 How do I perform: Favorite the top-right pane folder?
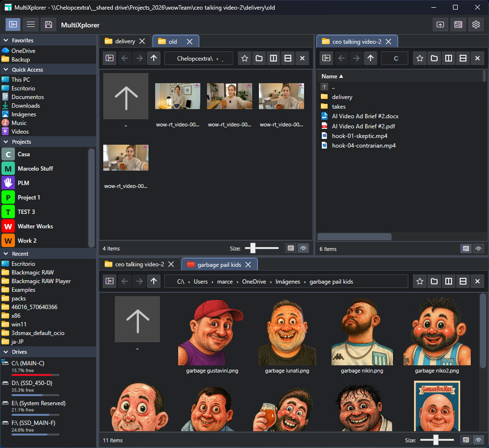420,58
